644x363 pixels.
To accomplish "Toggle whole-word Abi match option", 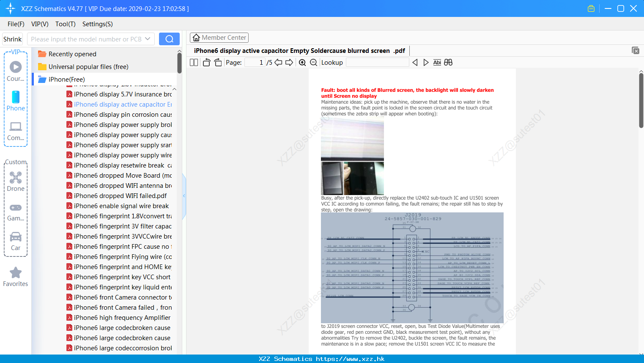I will [437, 63].
